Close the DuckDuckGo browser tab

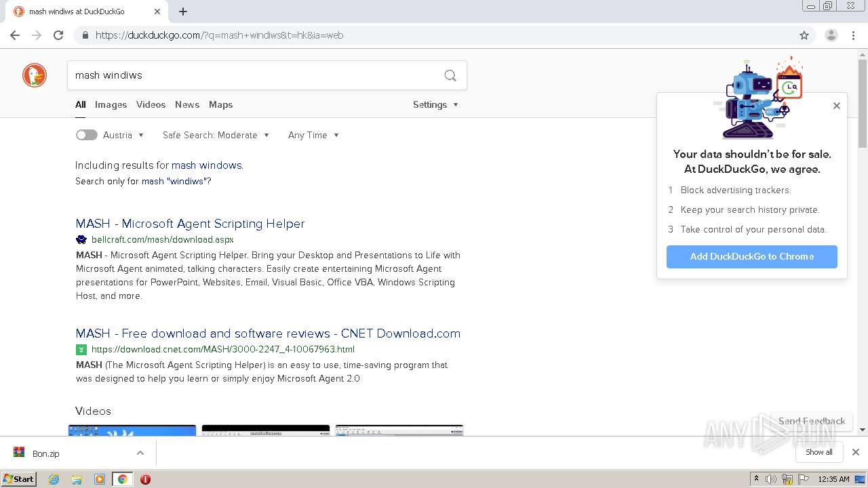(157, 12)
